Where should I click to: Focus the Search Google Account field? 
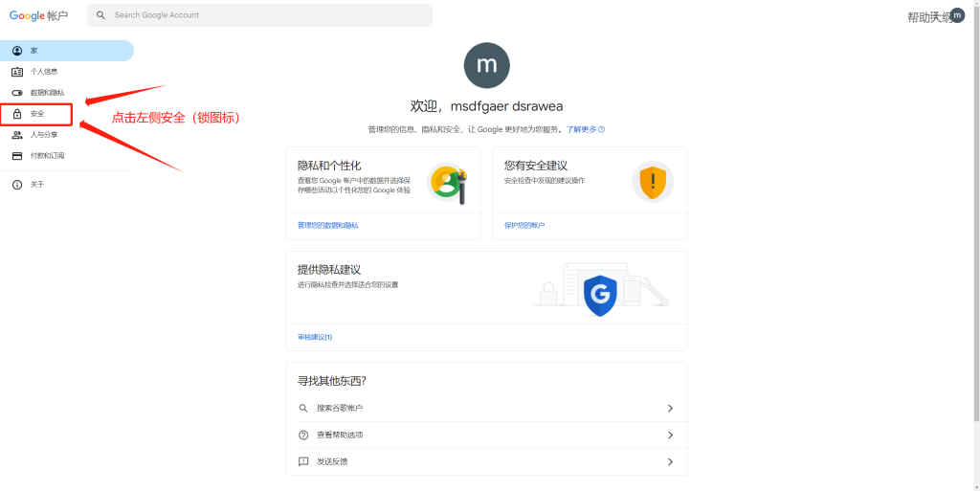(x=260, y=15)
